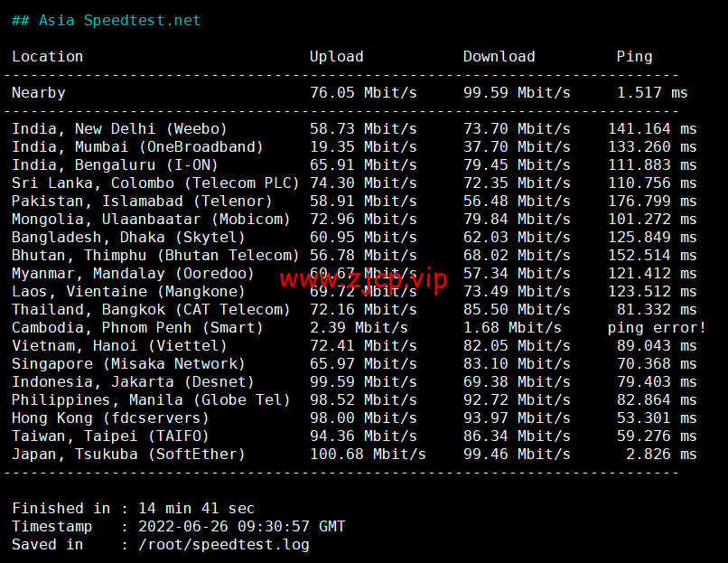
Task: Select the 'Download' column header
Action: [x=499, y=57]
